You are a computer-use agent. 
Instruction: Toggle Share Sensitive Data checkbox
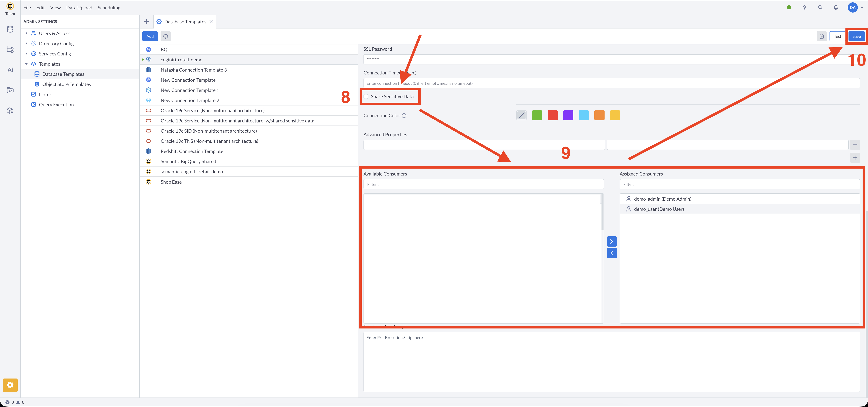coord(366,96)
